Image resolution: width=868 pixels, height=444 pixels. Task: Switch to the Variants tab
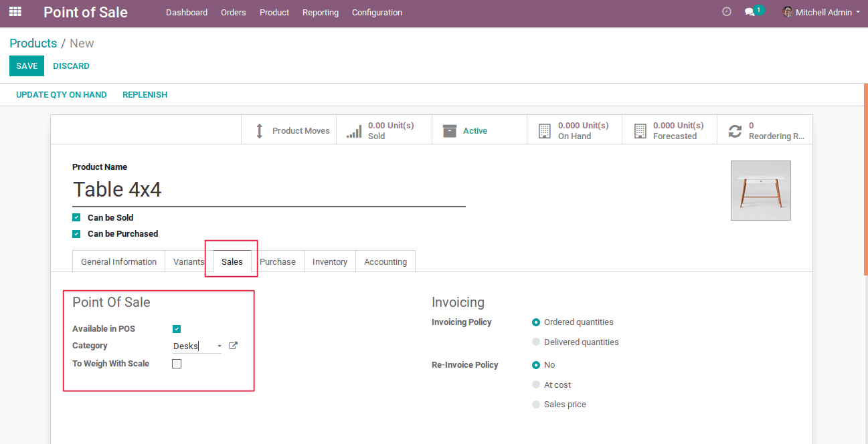pos(189,261)
